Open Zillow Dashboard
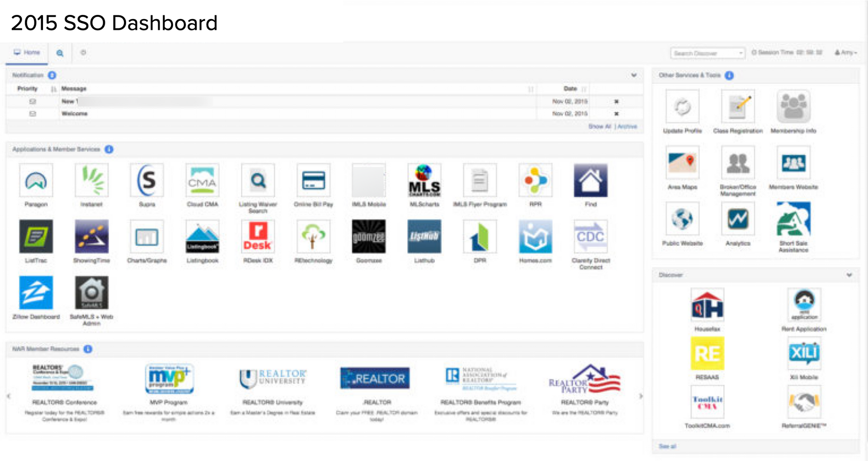 [x=36, y=293]
